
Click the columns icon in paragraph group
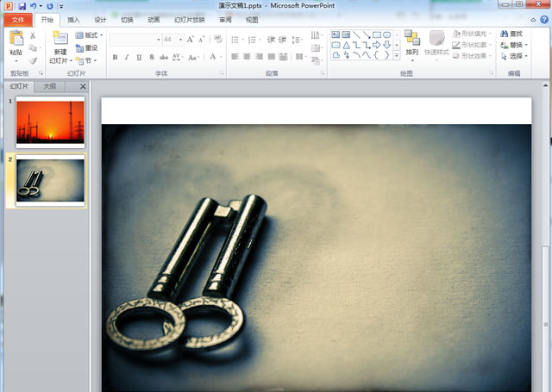pos(299,57)
